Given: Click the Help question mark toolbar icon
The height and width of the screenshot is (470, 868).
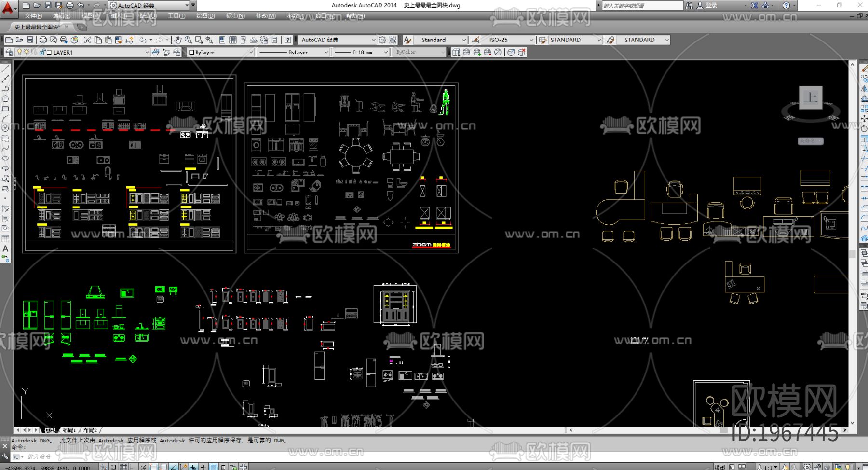Looking at the screenshot, I should [x=288, y=40].
